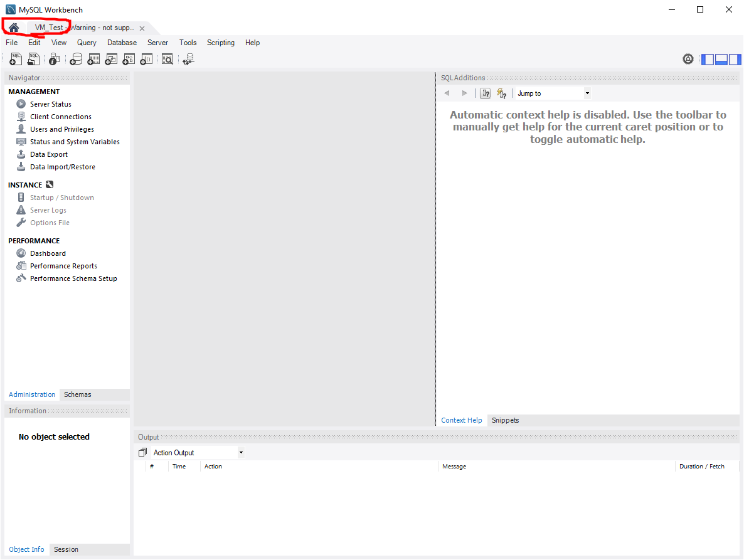Go to the Workbench home screen tab
The image size is (744, 560).
pos(14,28)
